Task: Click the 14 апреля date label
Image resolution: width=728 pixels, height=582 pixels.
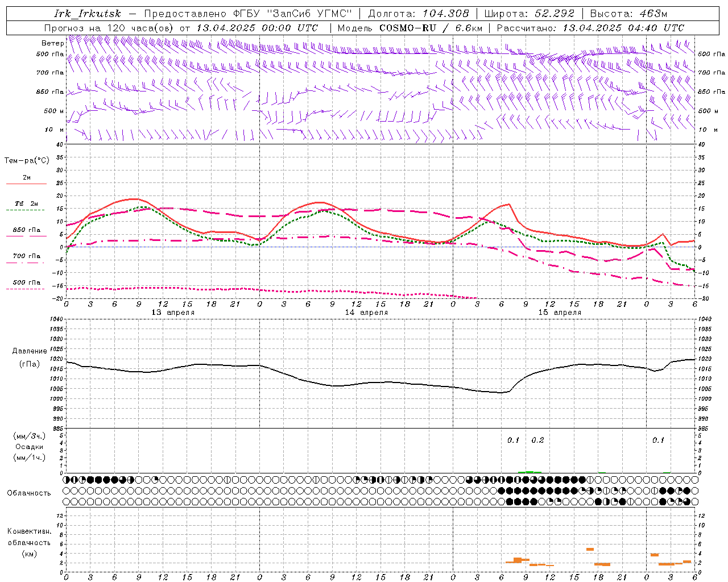Action: [366, 313]
